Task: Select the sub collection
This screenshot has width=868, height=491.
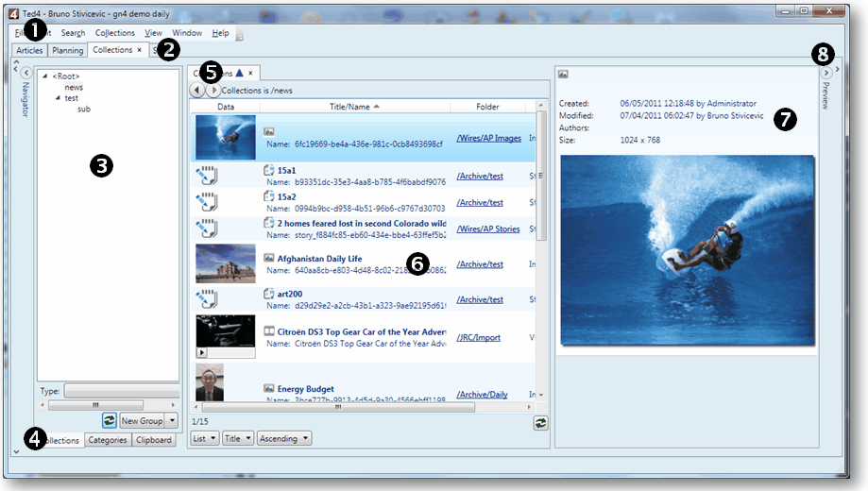Action: (x=84, y=109)
